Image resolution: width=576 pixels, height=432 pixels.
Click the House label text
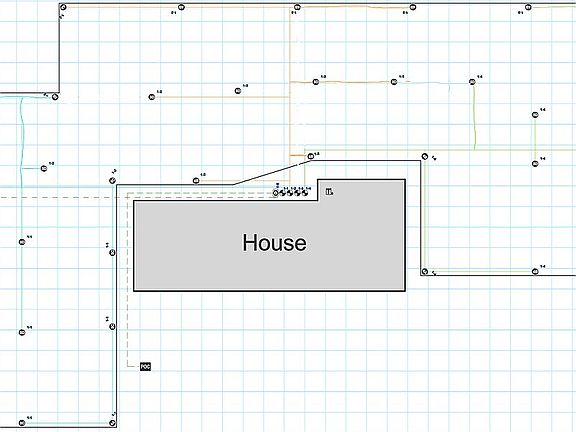[274, 243]
